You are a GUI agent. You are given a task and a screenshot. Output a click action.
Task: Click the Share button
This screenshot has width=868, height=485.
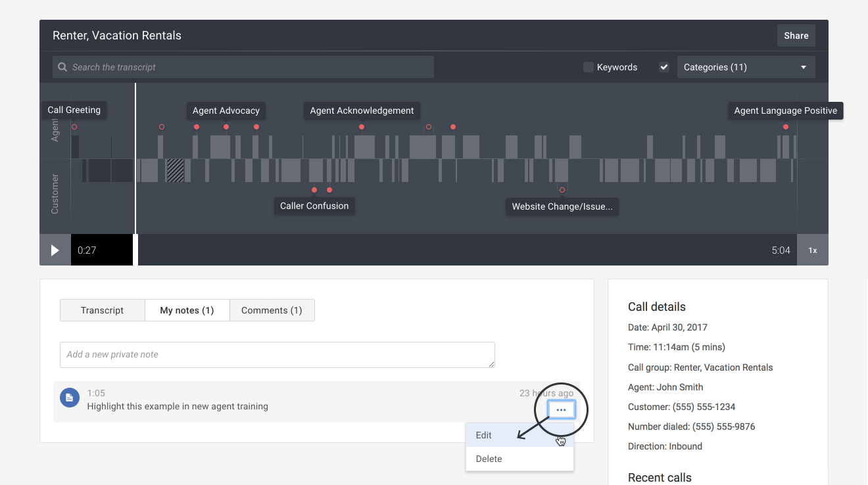(796, 35)
